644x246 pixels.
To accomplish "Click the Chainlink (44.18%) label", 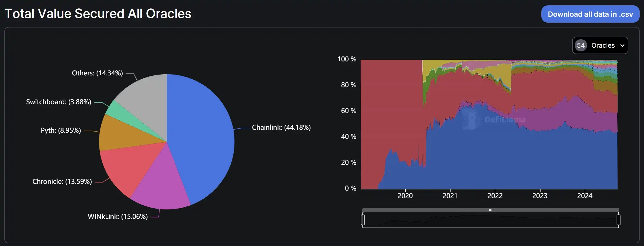I will 281,127.
